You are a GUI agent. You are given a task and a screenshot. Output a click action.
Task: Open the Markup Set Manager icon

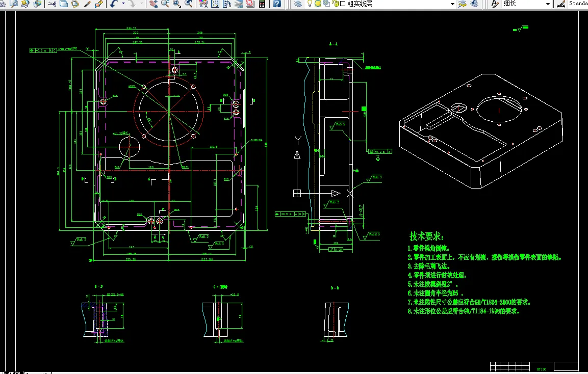(250, 4)
